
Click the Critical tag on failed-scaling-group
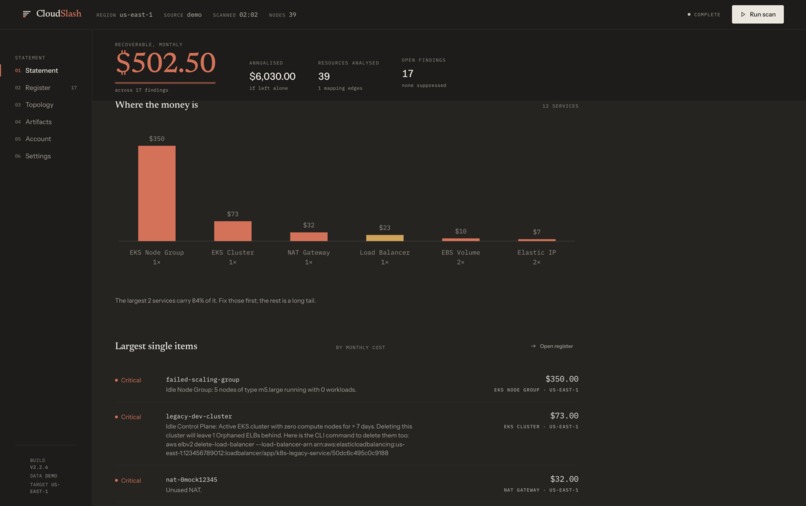pyautogui.click(x=128, y=380)
